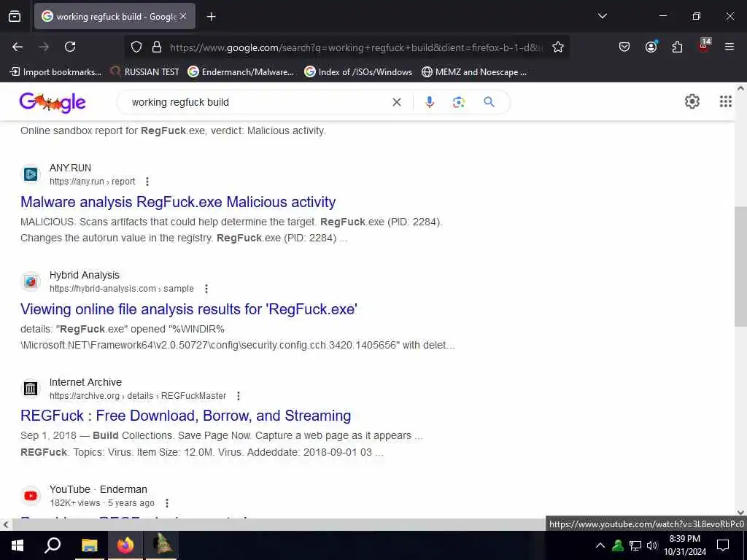Viewport: 747px width, 560px height.
Task: Open Internet Archive result more options
Action: point(239,396)
